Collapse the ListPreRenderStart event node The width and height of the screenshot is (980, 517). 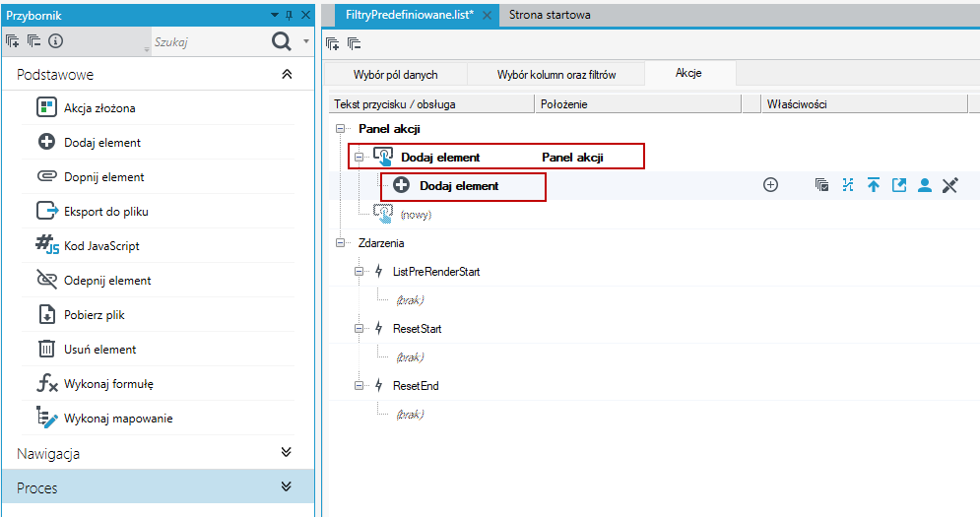coord(359,272)
